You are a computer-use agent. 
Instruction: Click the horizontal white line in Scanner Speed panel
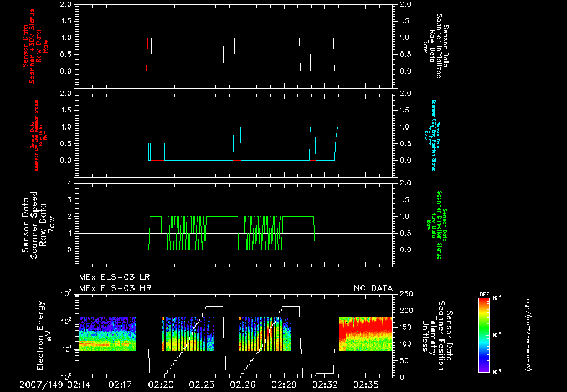[x=235, y=233]
